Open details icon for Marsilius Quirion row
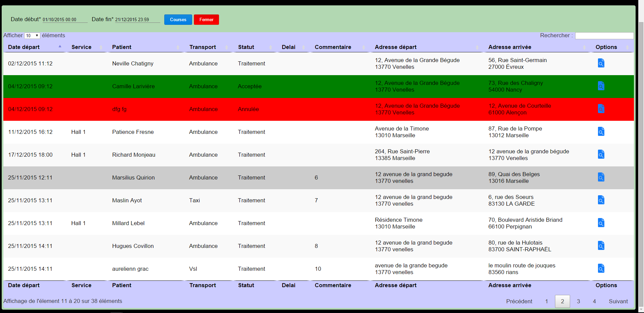This screenshot has height=313, width=644. [601, 177]
